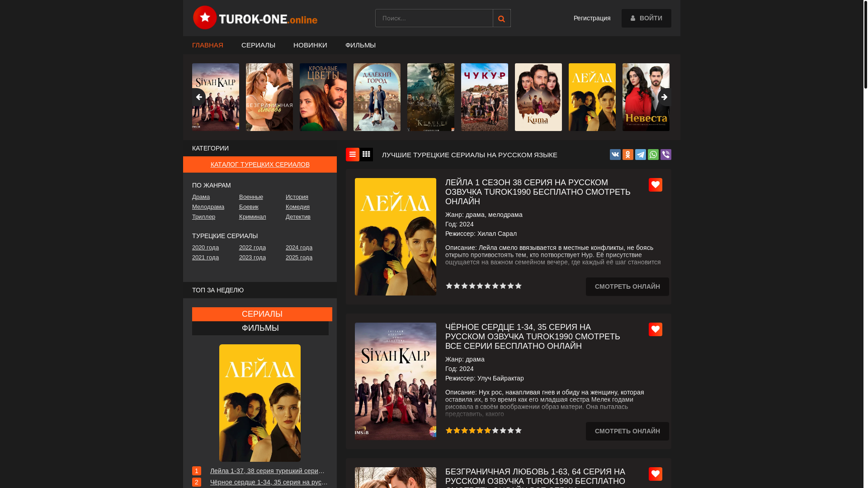Filter by Мелодрама genre
Screen dimensions: 868x488
[x=208, y=207]
